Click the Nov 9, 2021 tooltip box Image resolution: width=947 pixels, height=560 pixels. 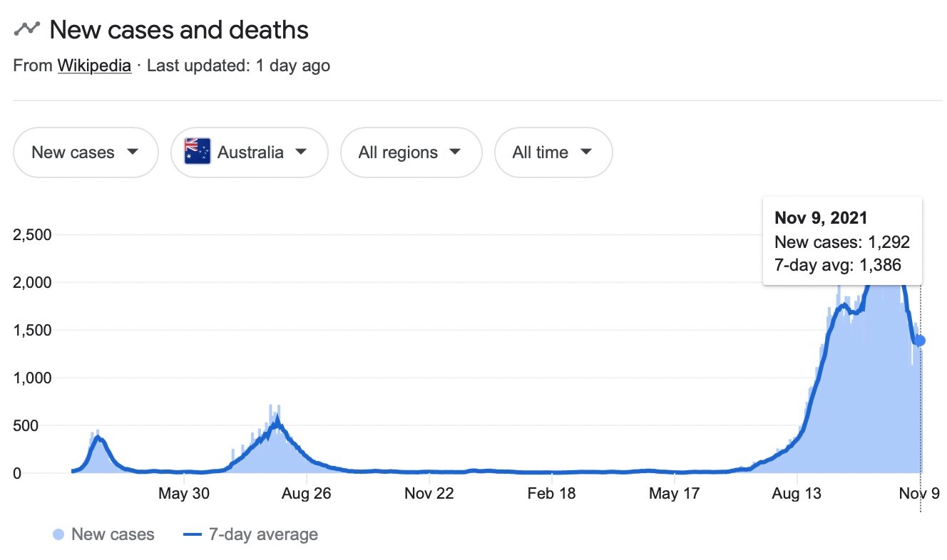[x=841, y=241]
